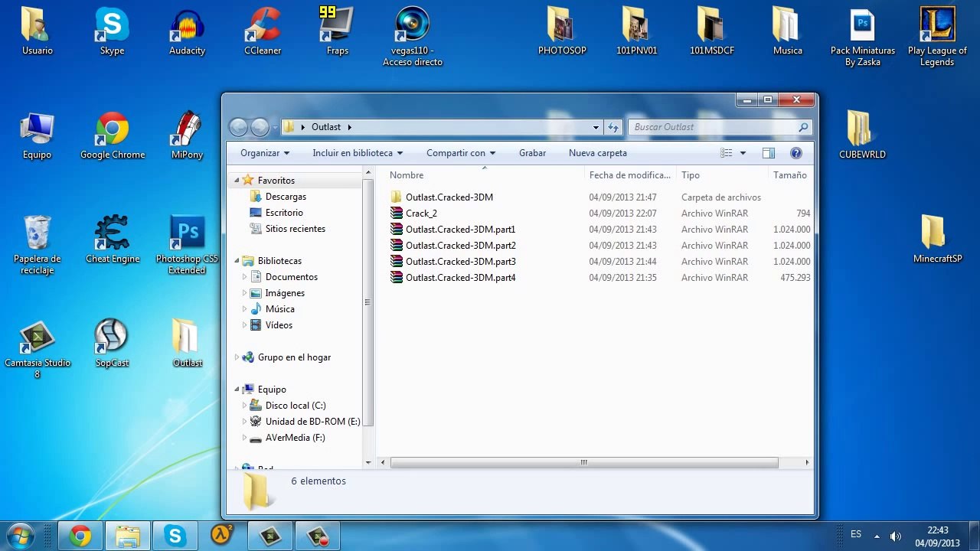Select Imágenes library in sidebar
The height and width of the screenshot is (551, 980).
(x=285, y=293)
